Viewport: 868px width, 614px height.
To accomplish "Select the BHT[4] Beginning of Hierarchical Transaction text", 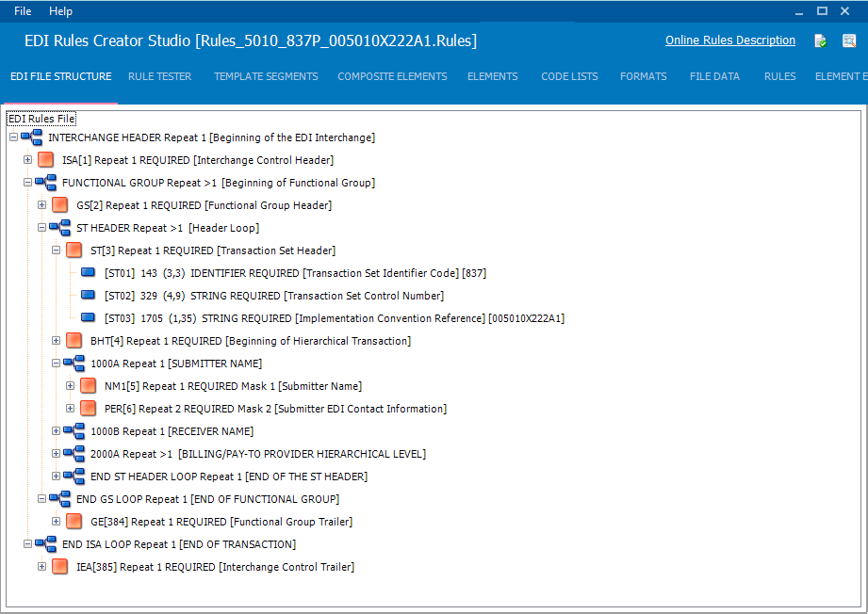I will [251, 341].
